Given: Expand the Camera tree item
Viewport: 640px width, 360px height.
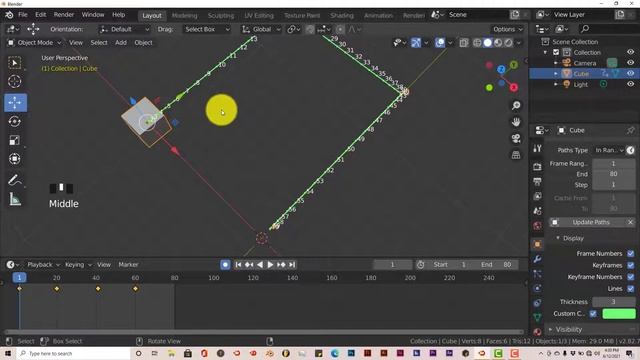Looking at the screenshot, I should click(x=556, y=63).
